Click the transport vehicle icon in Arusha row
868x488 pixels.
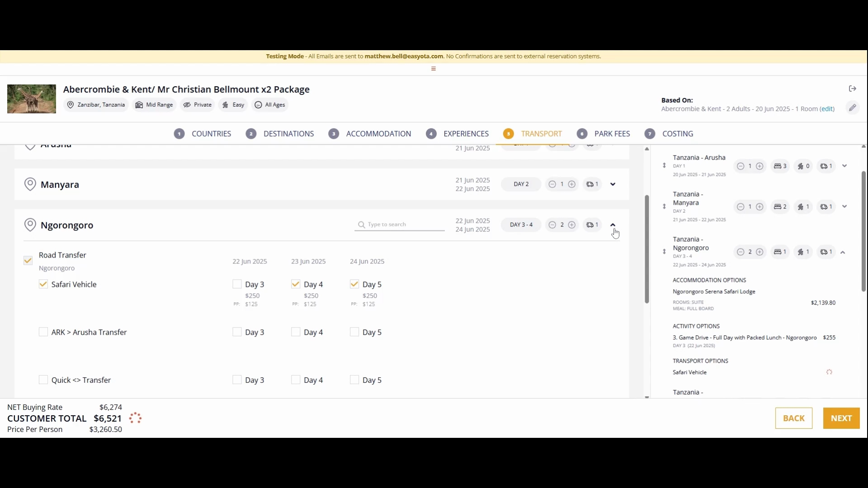(x=824, y=166)
